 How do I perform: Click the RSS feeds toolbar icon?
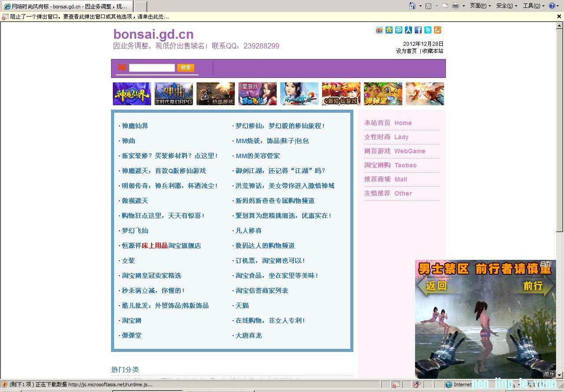[x=428, y=6]
